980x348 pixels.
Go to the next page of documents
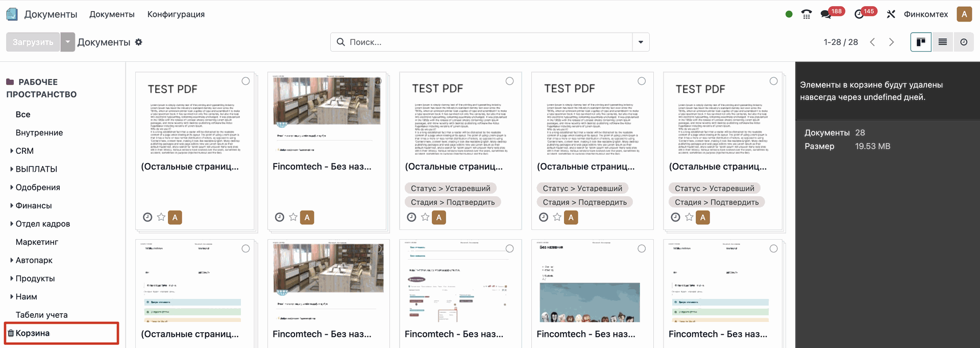(x=891, y=42)
